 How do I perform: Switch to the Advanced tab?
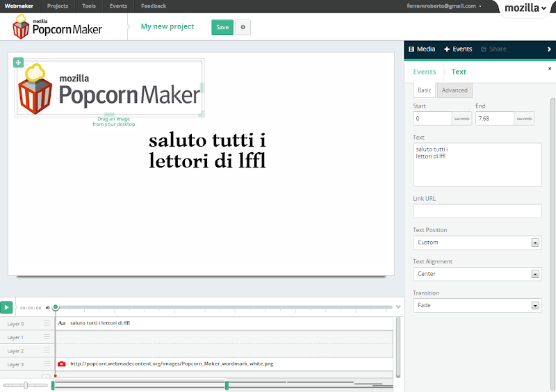pos(455,90)
